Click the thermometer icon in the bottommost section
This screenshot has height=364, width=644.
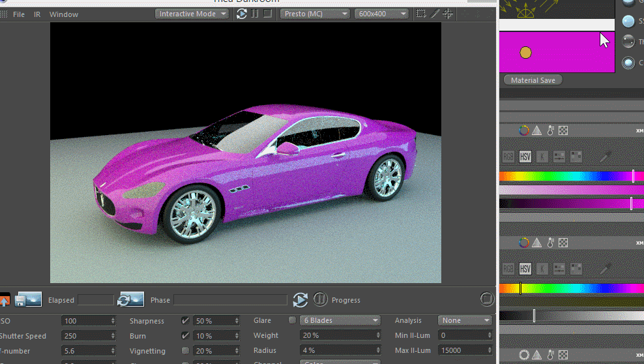point(550,355)
